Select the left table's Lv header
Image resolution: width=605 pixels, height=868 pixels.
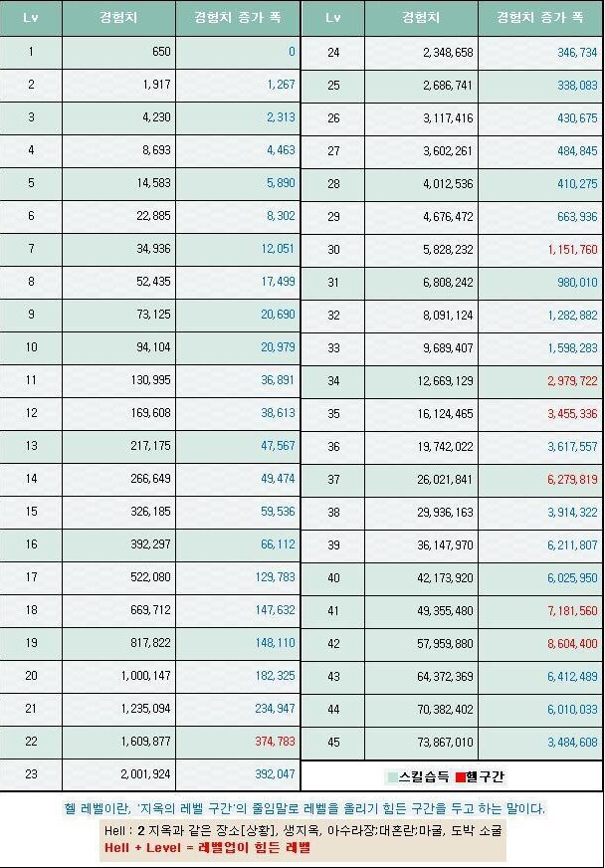pyautogui.click(x=31, y=19)
